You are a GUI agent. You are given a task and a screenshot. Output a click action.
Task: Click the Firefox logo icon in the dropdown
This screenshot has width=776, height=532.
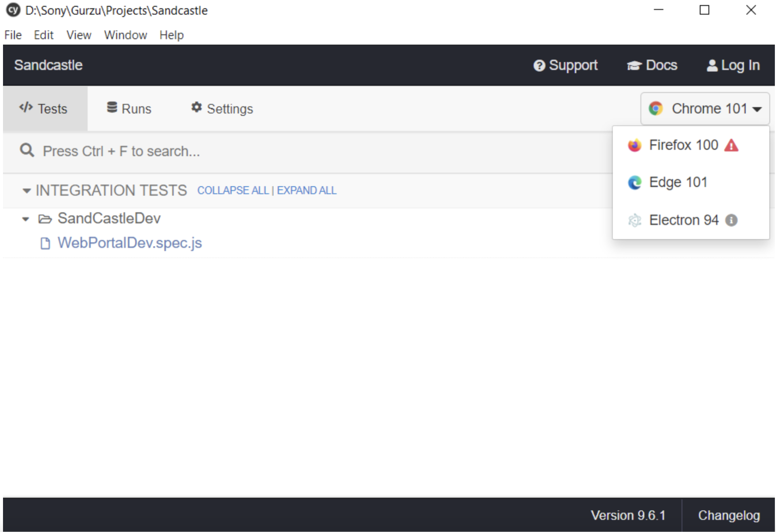pyautogui.click(x=634, y=145)
